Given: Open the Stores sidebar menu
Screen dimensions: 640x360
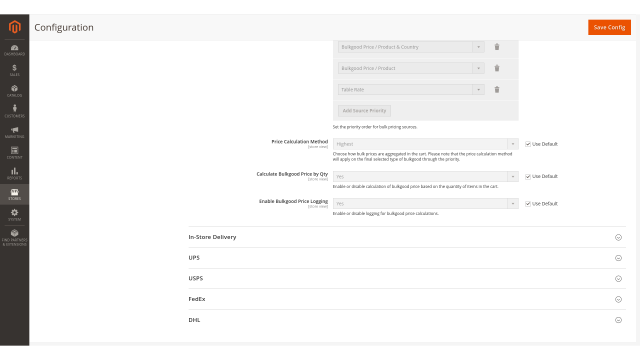Looking at the screenshot, I should (x=15, y=194).
